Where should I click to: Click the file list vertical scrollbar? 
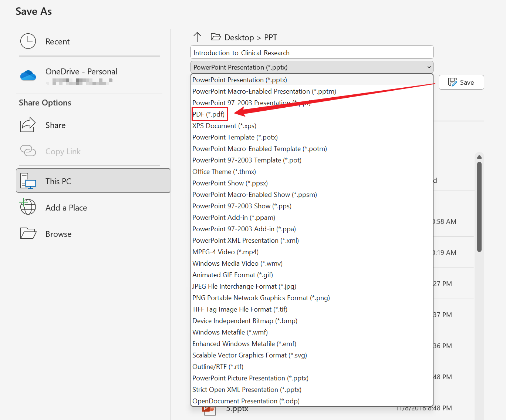[479, 207]
